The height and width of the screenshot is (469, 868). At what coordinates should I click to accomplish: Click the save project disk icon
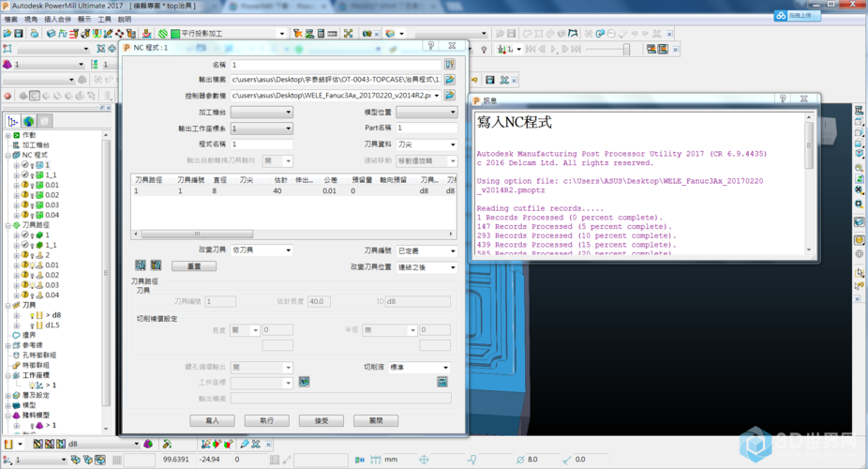[18, 34]
